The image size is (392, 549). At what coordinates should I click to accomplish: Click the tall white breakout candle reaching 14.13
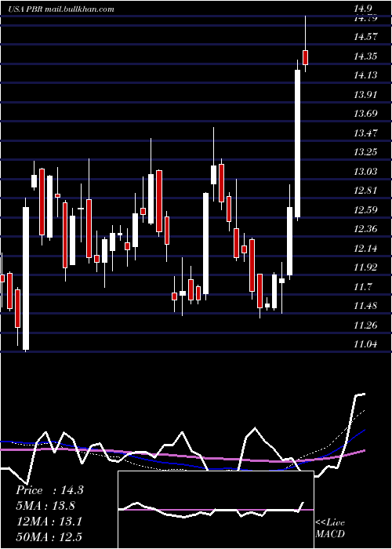(x=297, y=144)
